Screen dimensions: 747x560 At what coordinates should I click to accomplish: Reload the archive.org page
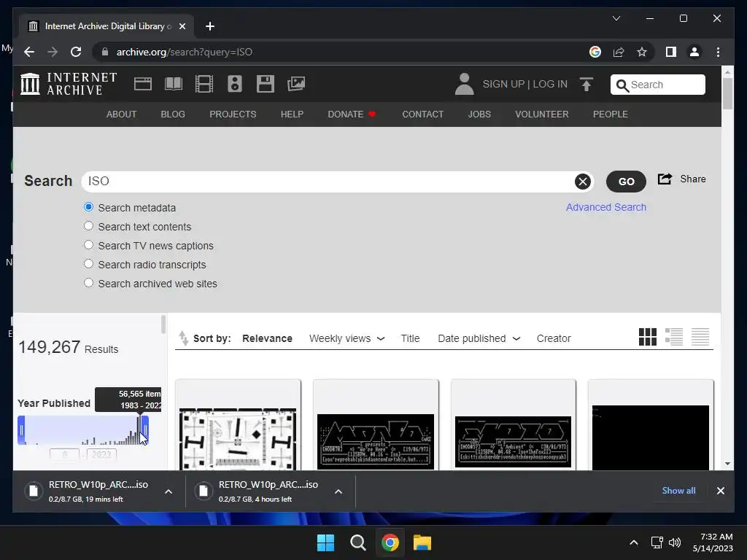[76, 52]
